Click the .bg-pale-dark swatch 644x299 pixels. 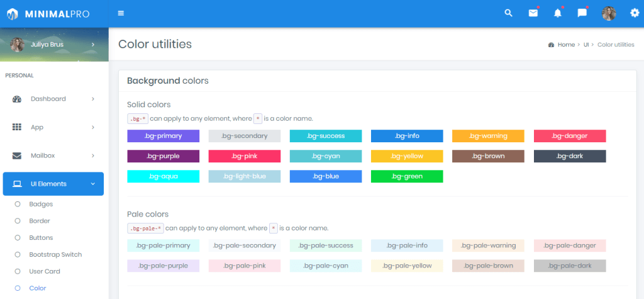tap(570, 266)
